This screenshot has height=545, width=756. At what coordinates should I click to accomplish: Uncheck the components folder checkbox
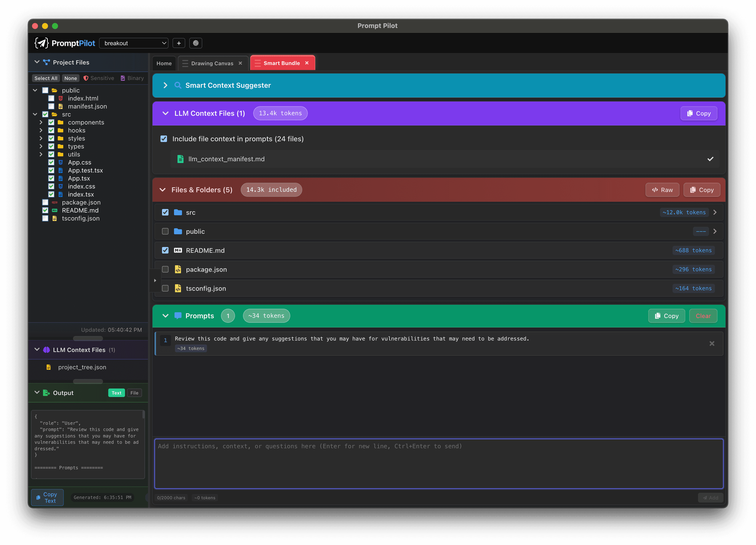(51, 122)
